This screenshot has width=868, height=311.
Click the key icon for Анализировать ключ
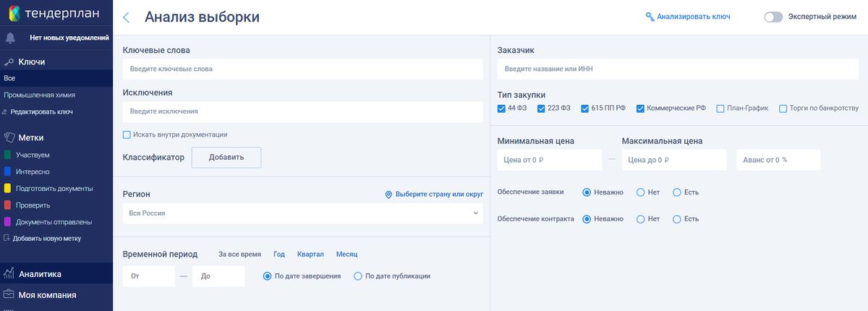point(650,17)
